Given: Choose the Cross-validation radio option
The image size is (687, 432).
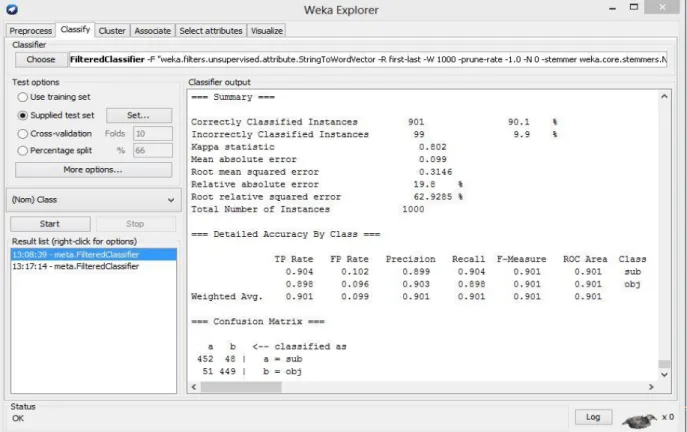Looking at the screenshot, I should pos(54,134).
